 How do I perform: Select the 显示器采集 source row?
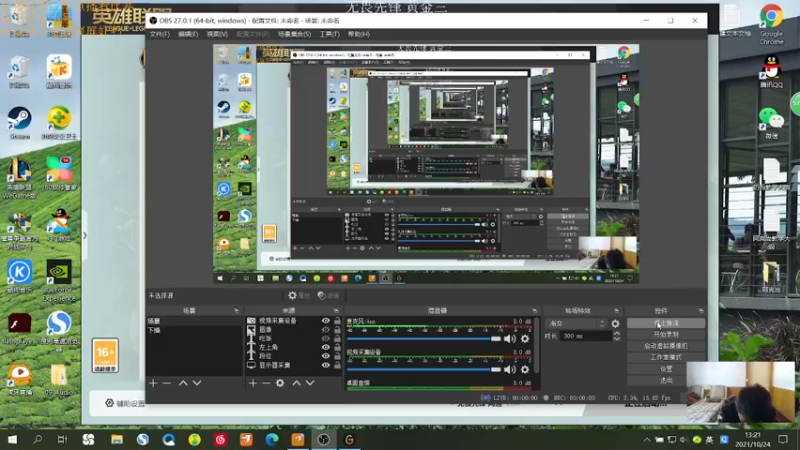293,365
